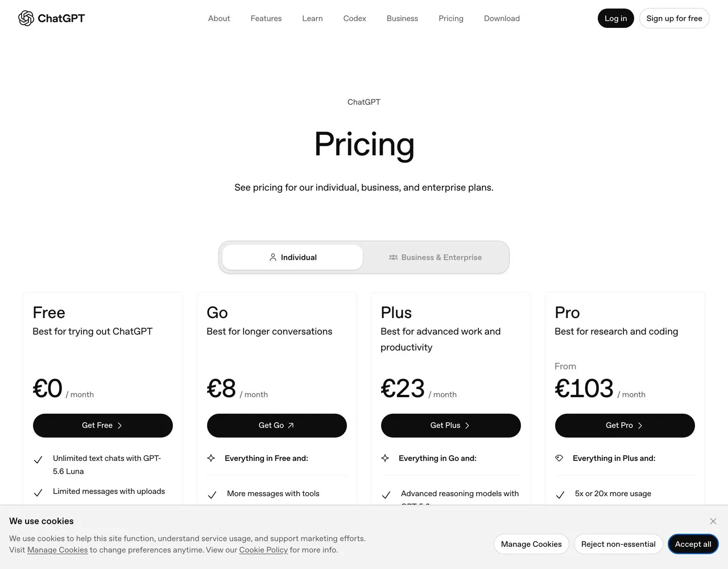Click the Get Plus button
The height and width of the screenshot is (569, 728).
click(x=451, y=426)
